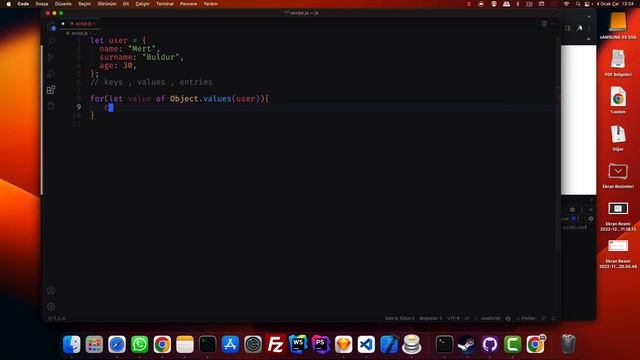Open WhatsApp from the dock

coord(140,344)
